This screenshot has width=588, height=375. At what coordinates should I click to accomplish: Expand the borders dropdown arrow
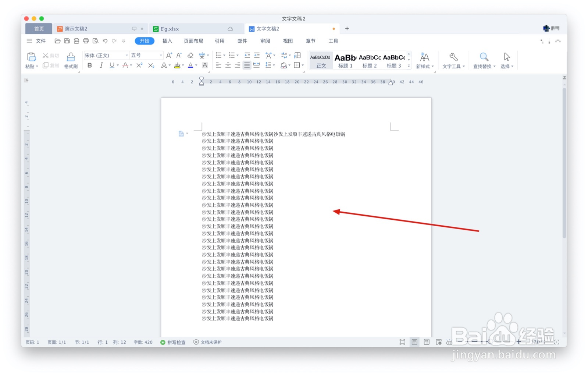click(x=303, y=66)
